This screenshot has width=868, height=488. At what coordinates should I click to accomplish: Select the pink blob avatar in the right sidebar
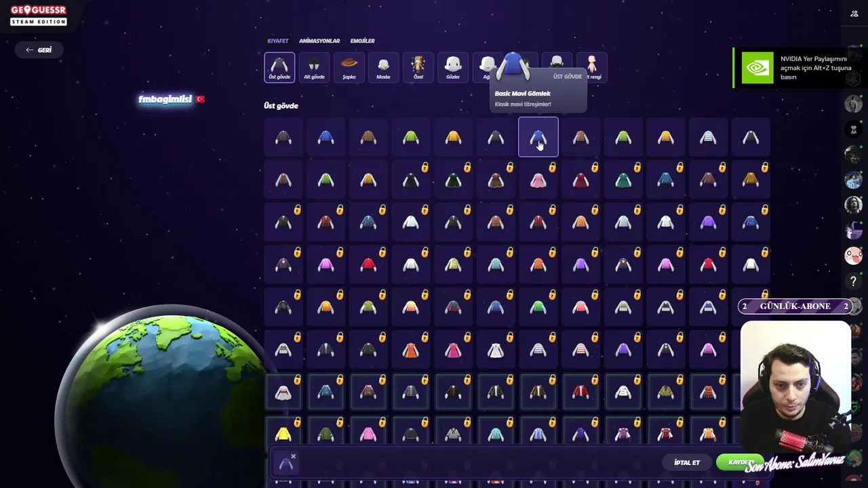pyautogui.click(x=854, y=256)
